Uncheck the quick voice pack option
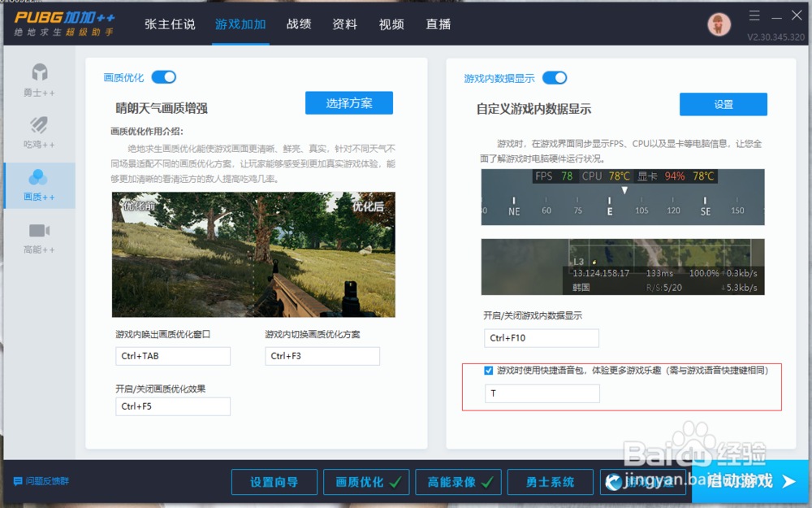Screen dimensions: 812x508 487,370
